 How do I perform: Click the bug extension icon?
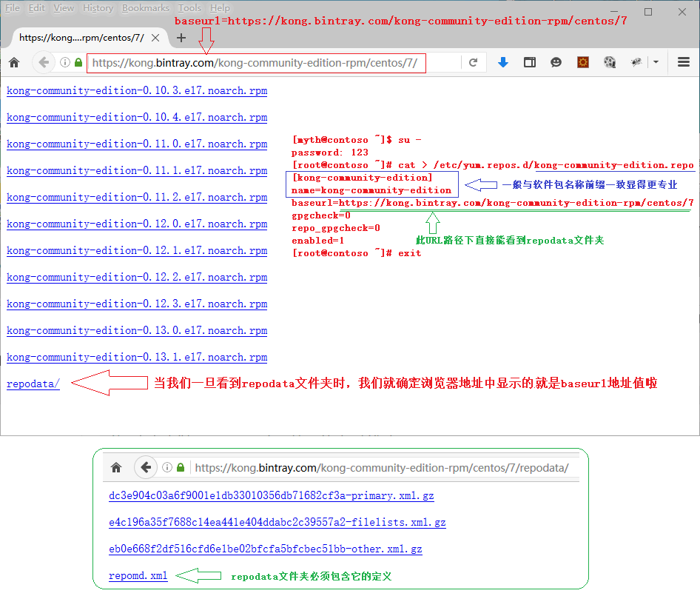click(636, 62)
